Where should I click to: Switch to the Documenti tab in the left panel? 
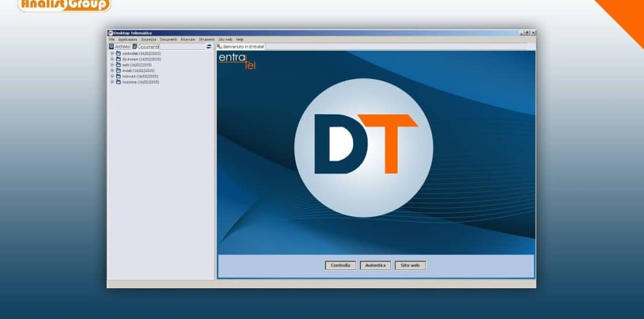click(x=146, y=47)
